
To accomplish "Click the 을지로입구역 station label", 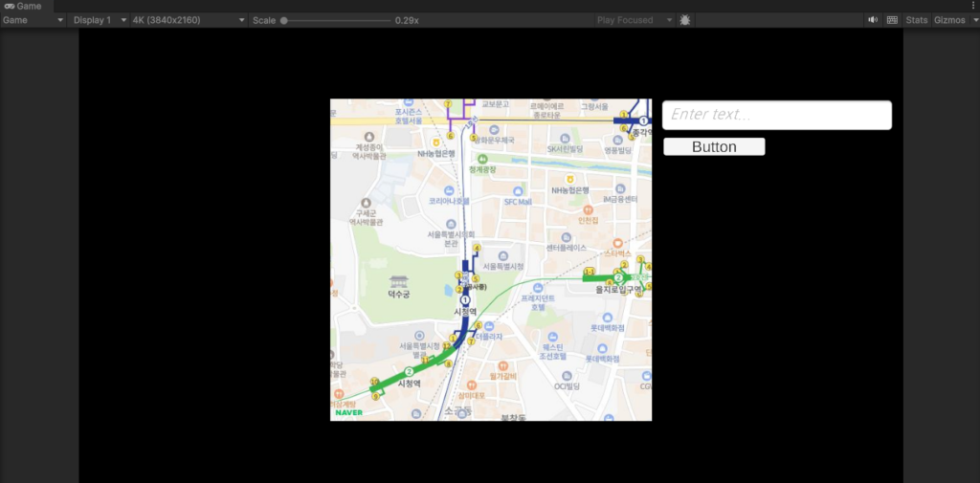I will pos(619,290).
